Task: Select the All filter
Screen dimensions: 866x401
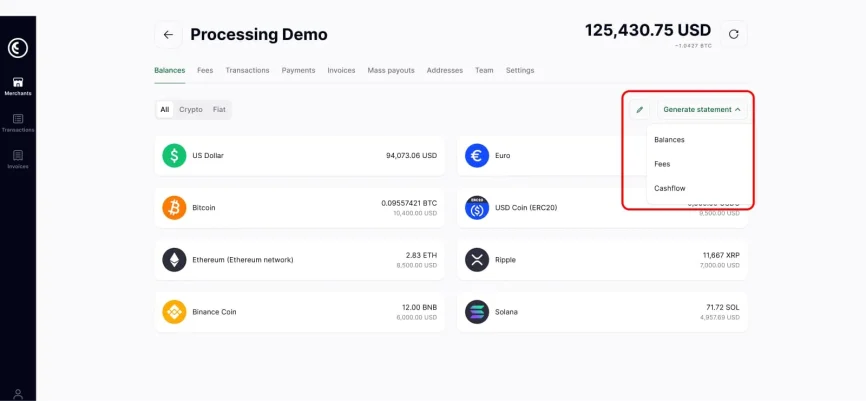Action: click(x=165, y=109)
